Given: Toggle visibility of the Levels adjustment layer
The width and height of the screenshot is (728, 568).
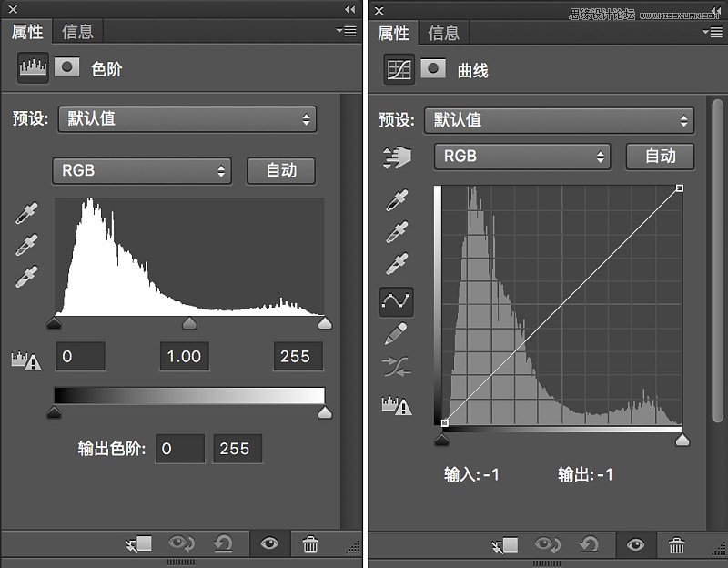Looking at the screenshot, I should point(268,545).
